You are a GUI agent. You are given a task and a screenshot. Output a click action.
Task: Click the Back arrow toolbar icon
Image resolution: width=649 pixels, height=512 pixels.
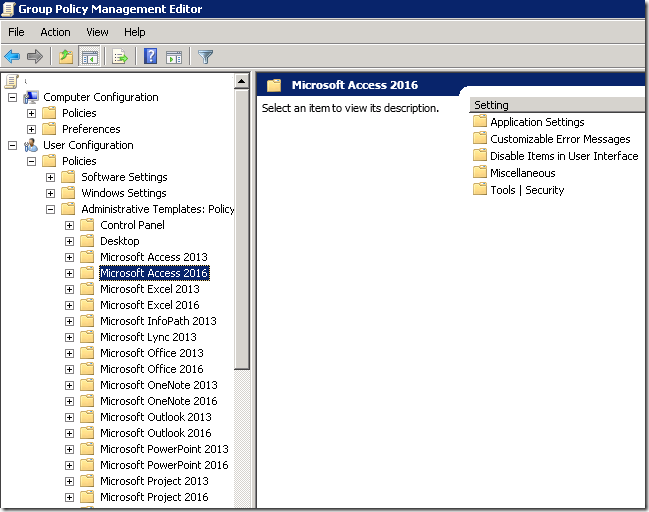[x=12, y=56]
